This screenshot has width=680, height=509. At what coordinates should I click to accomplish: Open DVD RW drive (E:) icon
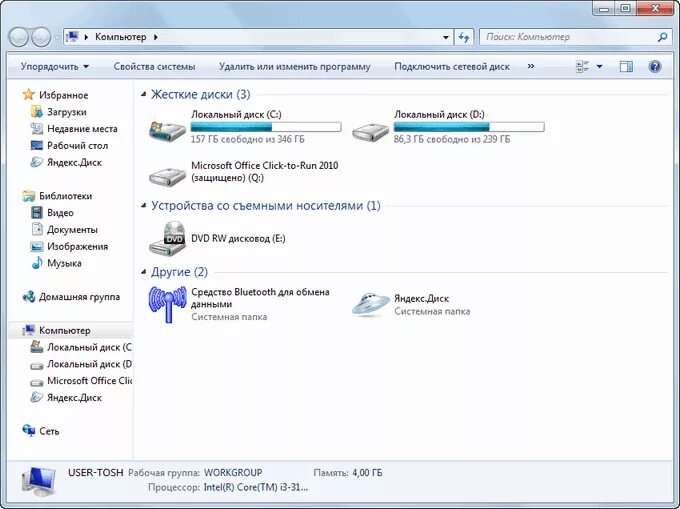point(167,238)
